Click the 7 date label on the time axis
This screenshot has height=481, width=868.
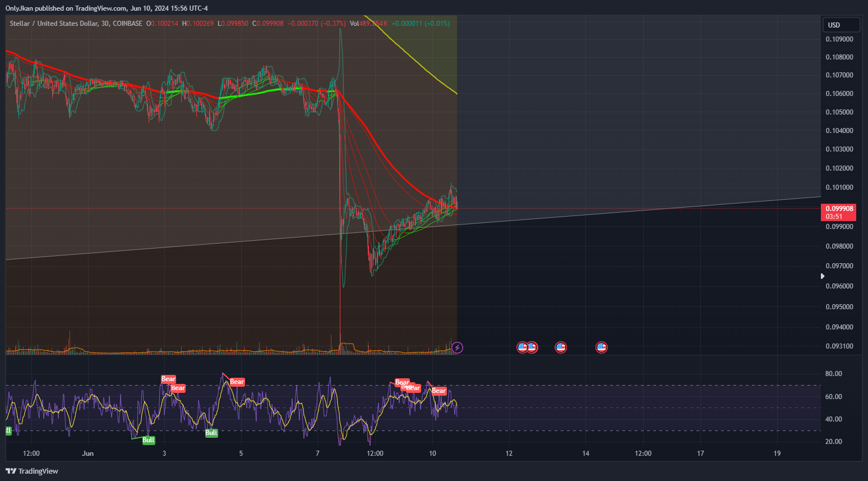(317, 453)
